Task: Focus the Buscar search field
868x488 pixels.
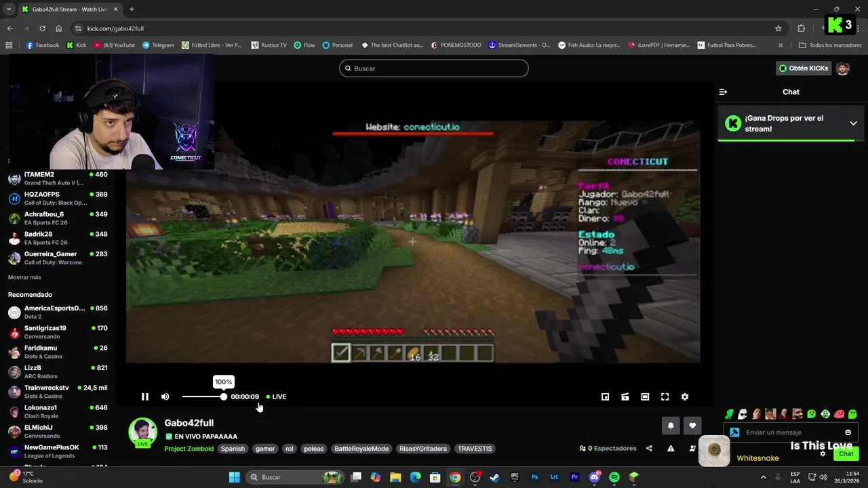Action: point(434,68)
